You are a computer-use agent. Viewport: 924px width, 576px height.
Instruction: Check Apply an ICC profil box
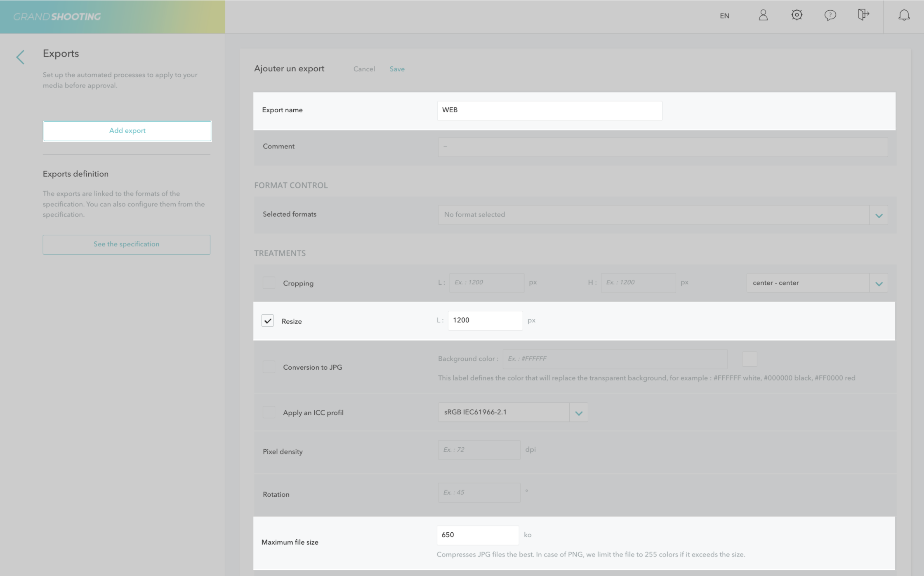pos(269,412)
